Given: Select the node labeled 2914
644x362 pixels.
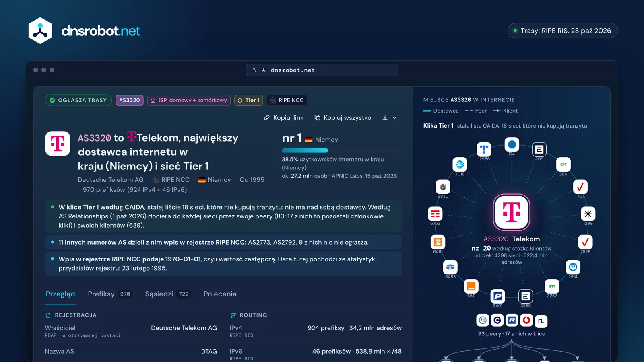Looking at the screenshot, I should tap(573, 267).
